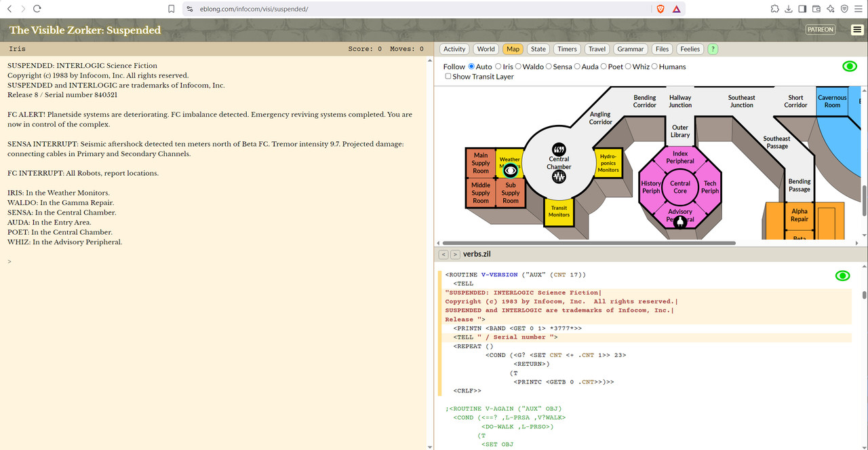Click the game command prompt line
Screen dimensions: 868x450
point(216,261)
